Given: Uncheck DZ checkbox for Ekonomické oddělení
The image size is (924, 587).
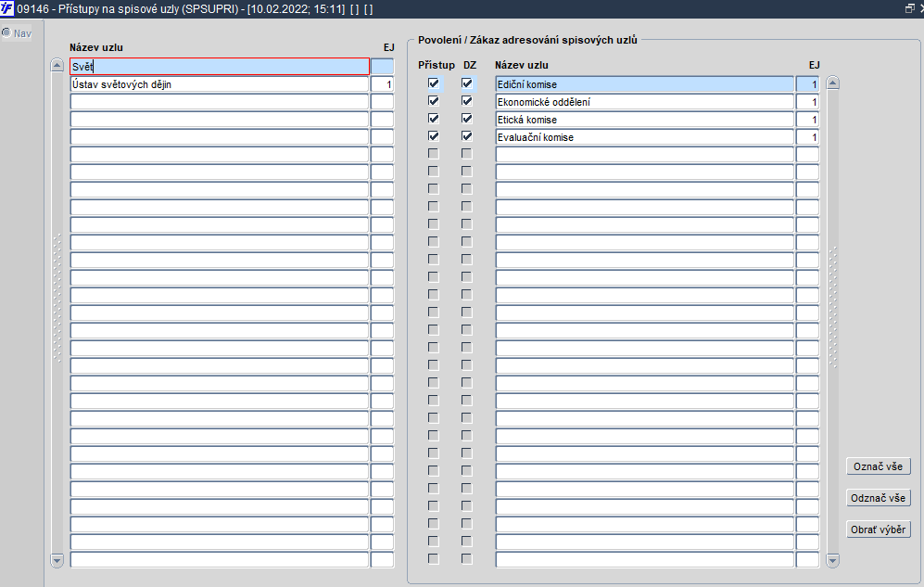Looking at the screenshot, I should (467, 101).
